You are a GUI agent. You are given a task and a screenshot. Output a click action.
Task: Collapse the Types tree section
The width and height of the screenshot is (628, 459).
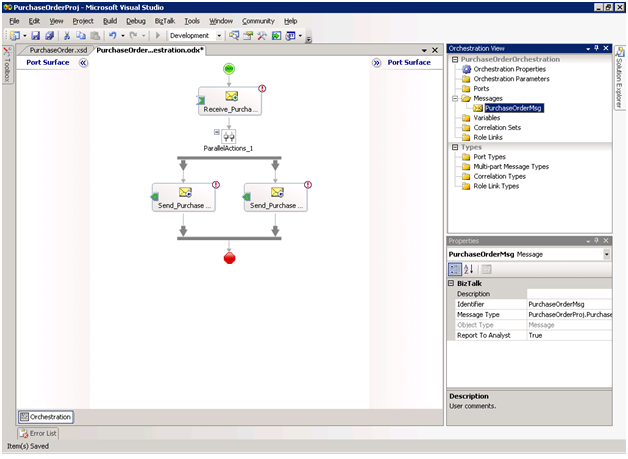click(455, 147)
